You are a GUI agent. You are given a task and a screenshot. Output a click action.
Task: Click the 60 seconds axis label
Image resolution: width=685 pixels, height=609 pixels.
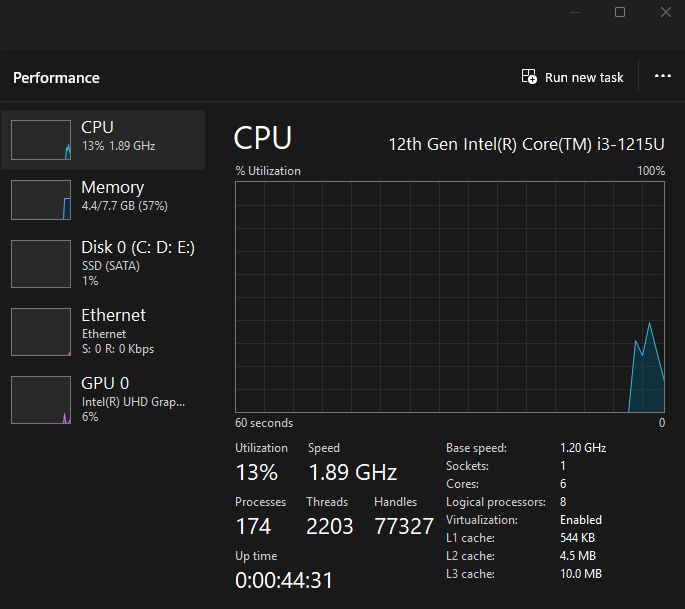(264, 423)
